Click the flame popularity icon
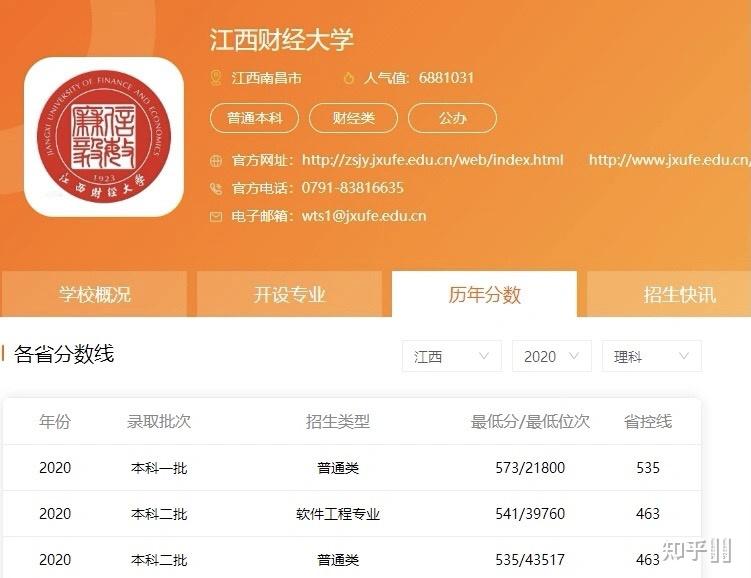This screenshot has height=578, width=751. [349, 78]
